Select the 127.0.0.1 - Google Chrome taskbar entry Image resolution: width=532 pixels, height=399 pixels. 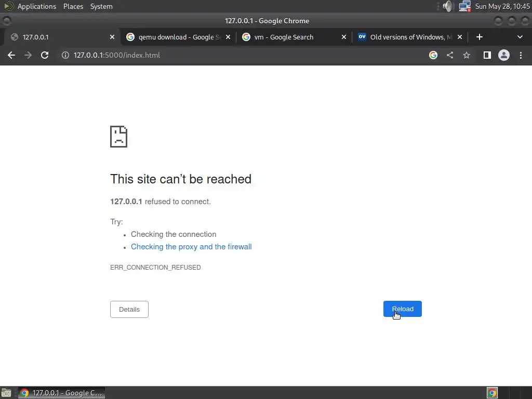[x=61, y=393]
